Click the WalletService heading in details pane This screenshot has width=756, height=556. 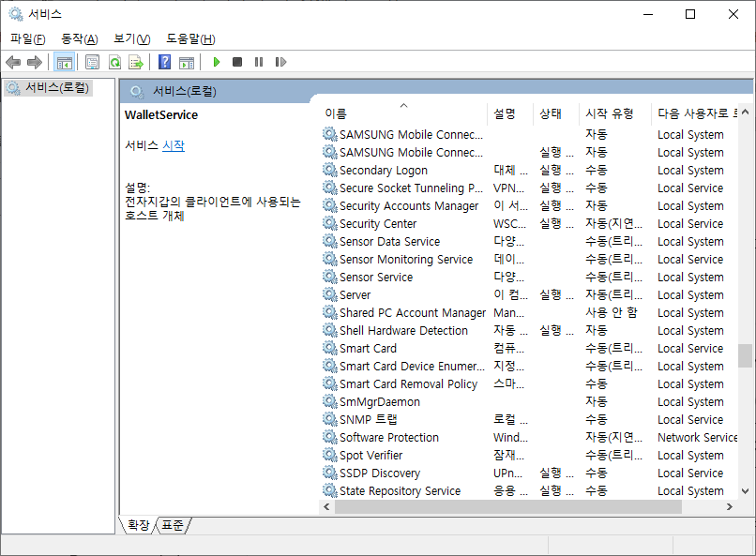coord(161,115)
